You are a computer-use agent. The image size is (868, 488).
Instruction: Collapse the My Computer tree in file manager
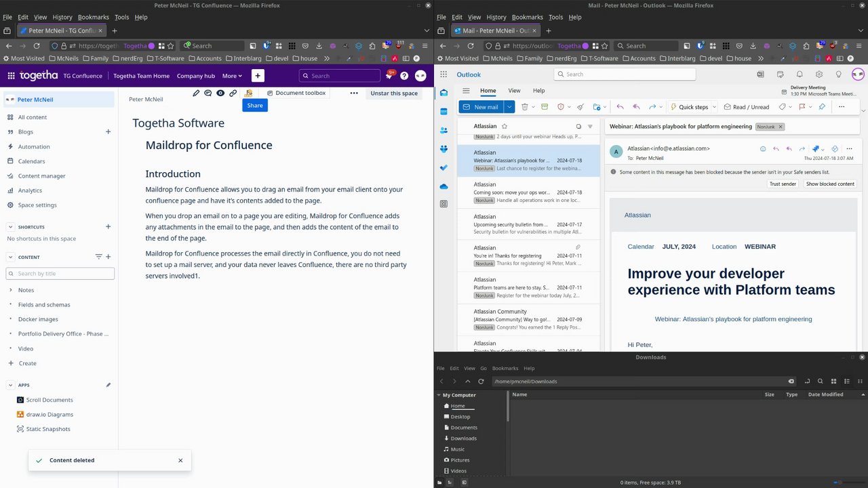[439, 395]
